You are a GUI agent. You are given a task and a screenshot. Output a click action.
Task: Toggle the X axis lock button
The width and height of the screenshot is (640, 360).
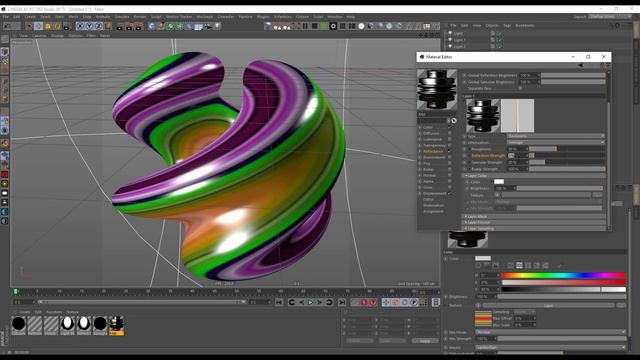80,26
